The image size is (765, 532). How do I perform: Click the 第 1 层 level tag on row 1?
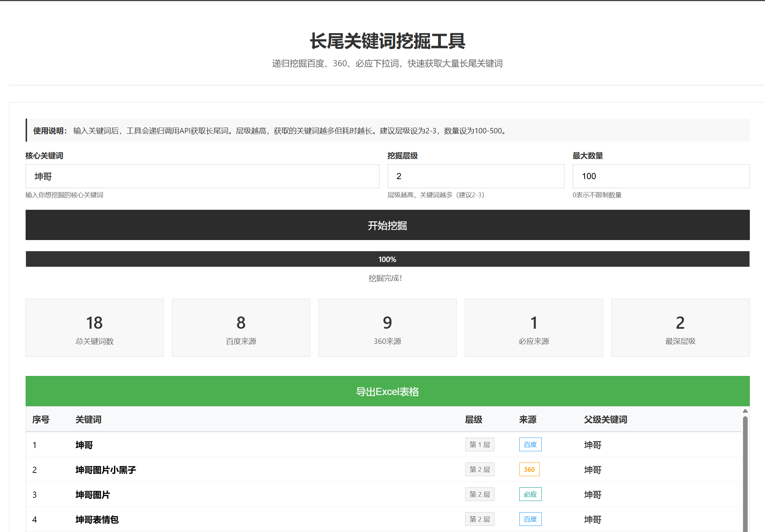480,444
